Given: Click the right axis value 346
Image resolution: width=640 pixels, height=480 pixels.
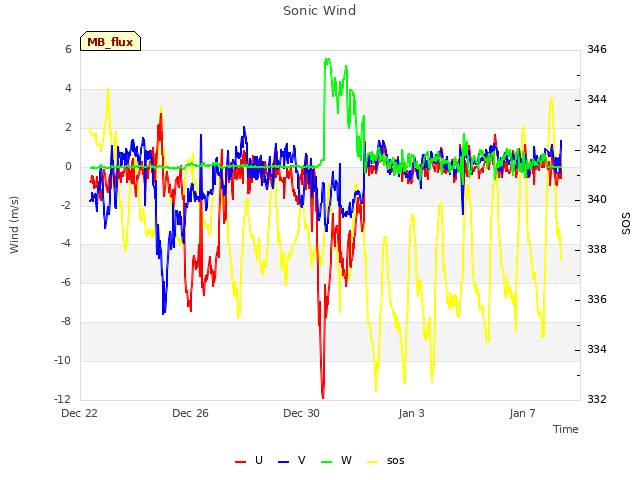Looking at the screenshot, I should (x=597, y=49).
